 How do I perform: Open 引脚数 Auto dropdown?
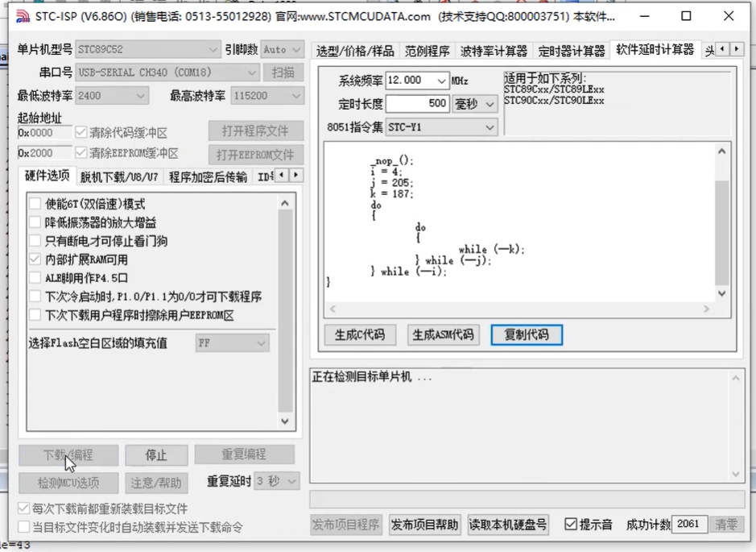click(x=283, y=49)
